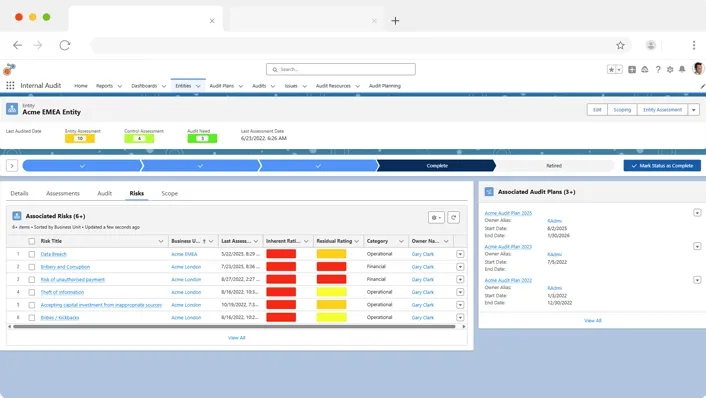This screenshot has width=706, height=398.
Task: Switch to the Scope tab
Action: 170,193
